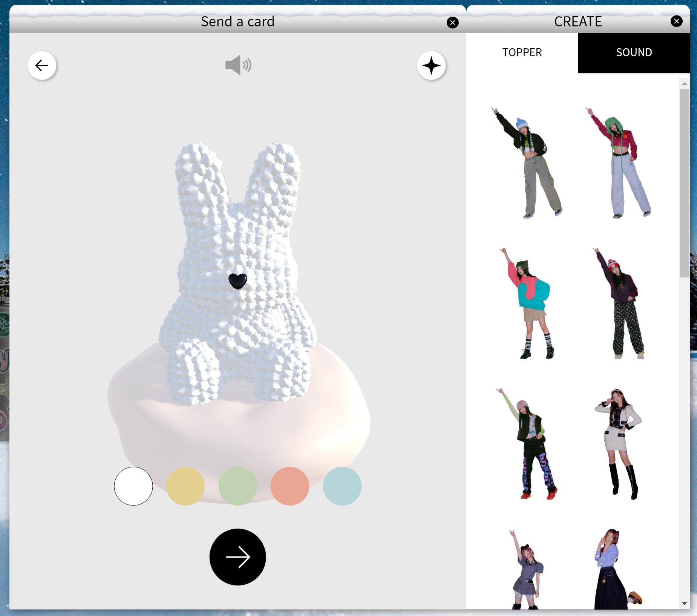This screenshot has width=697, height=616.
Task: Select the salmon pink color swatch
Action: pyautogui.click(x=290, y=486)
